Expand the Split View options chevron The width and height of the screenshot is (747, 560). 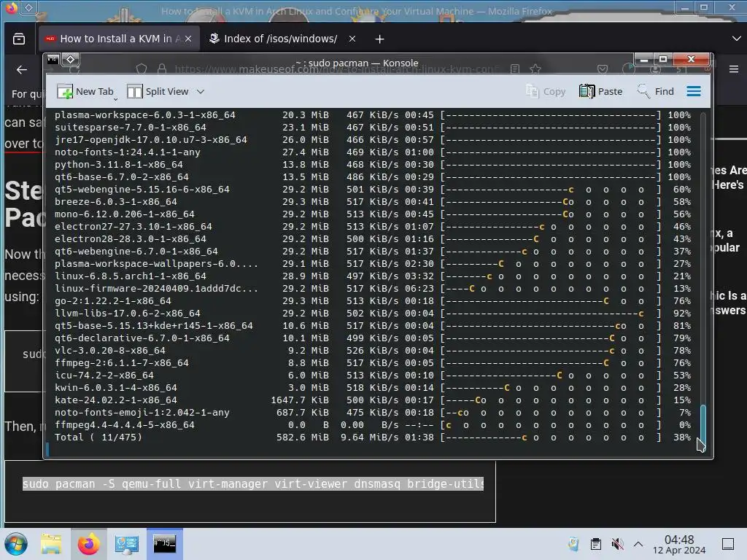click(201, 91)
